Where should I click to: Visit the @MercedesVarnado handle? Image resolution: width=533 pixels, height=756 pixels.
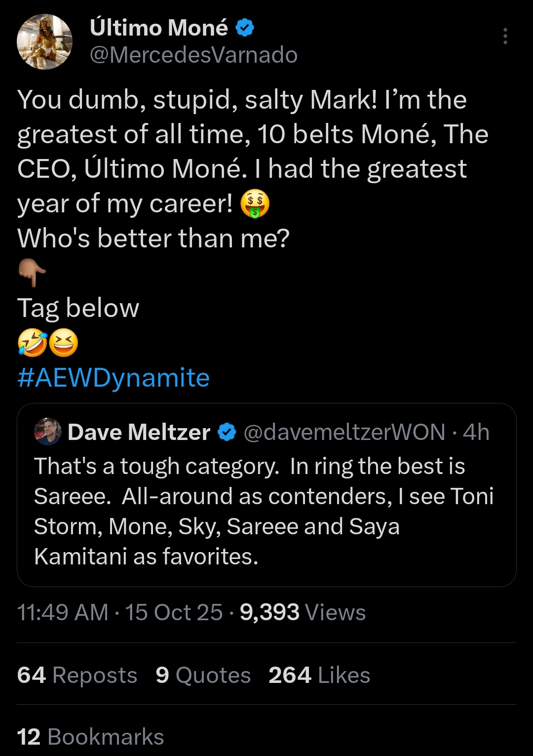pos(193,55)
